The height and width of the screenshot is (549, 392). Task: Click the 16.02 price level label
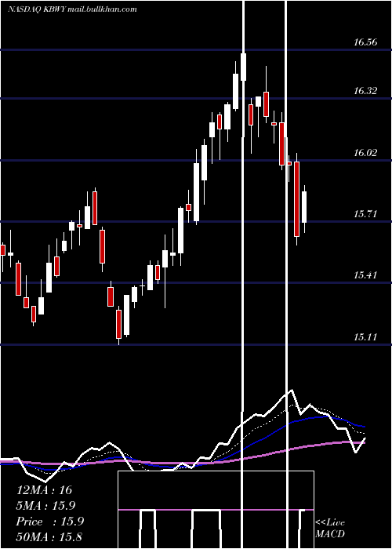pos(365,153)
